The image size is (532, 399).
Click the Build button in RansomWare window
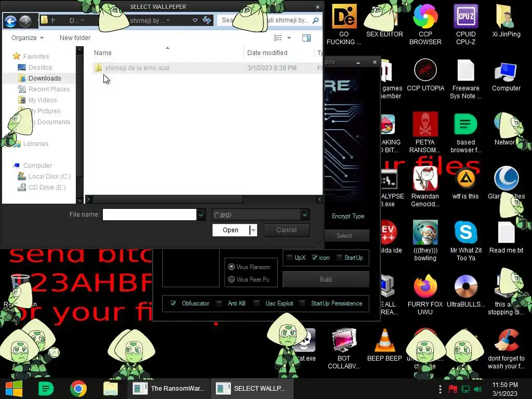tap(326, 279)
